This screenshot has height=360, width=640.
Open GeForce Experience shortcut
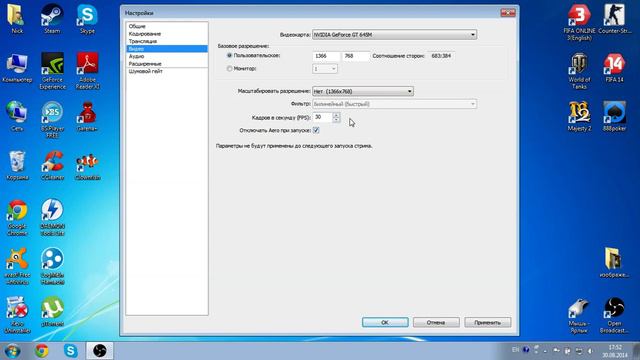(52, 71)
